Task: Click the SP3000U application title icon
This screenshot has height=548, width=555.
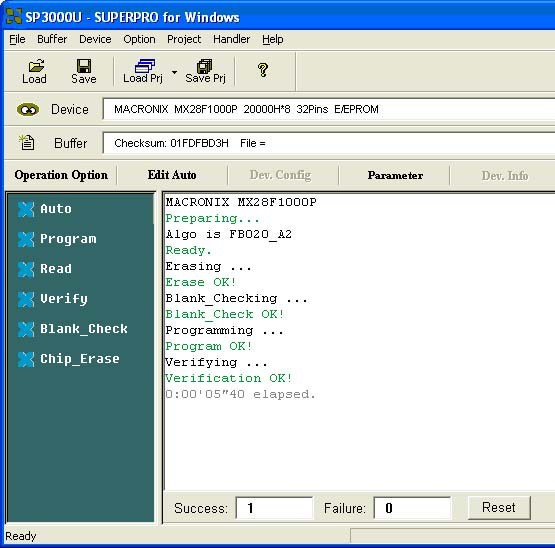Action: (14, 17)
